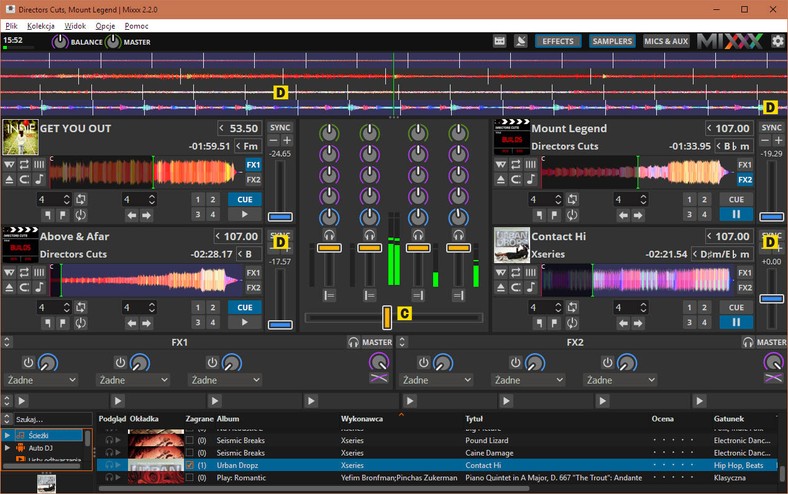Click beatjump forward arrow on GET YOU OUT deck
Screen dimensions: 788x494
[147, 214]
